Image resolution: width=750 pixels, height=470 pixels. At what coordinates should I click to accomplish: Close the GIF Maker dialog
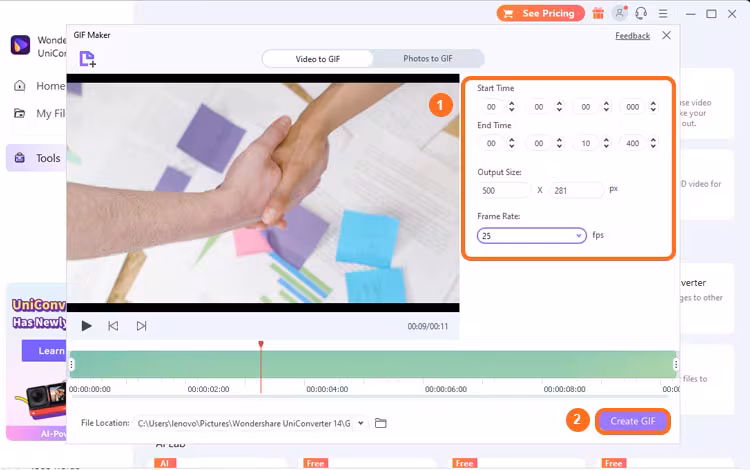666,35
